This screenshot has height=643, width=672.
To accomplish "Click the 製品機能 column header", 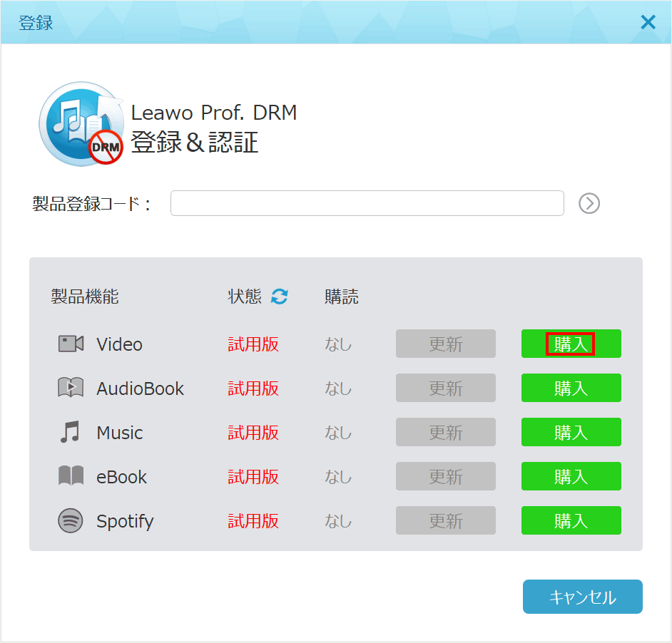I will (x=85, y=297).
